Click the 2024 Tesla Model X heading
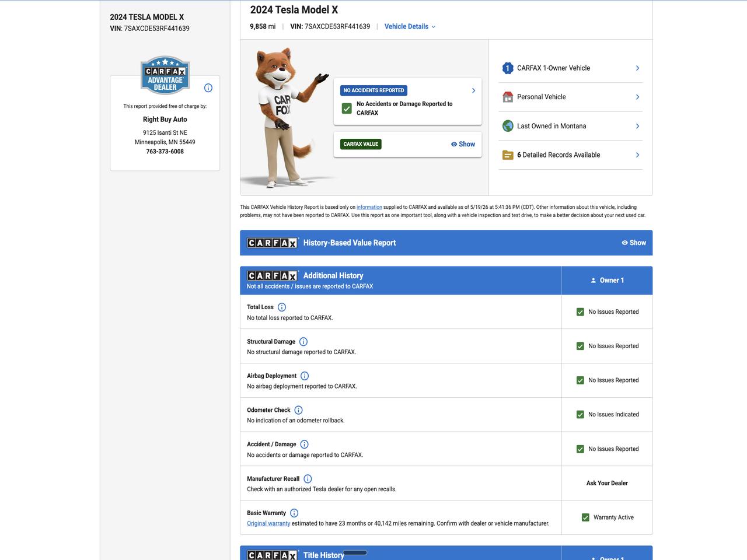This screenshot has width=747, height=560. click(x=294, y=10)
